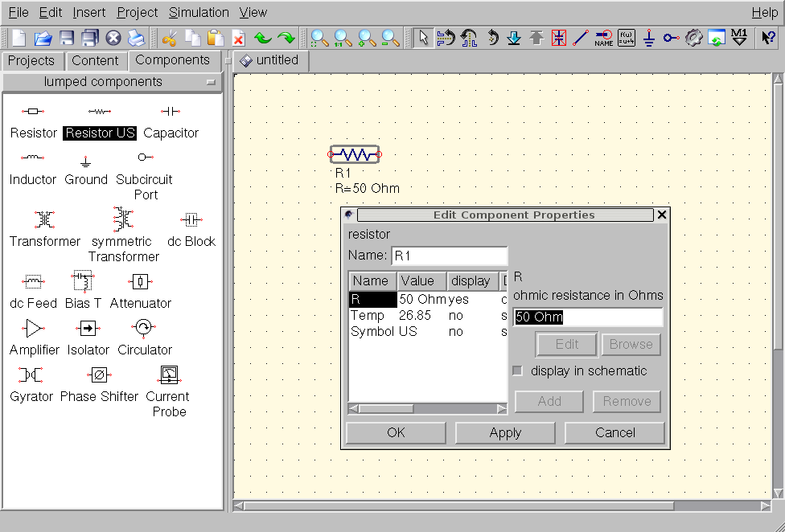Click the resistance value input field

(x=588, y=317)
